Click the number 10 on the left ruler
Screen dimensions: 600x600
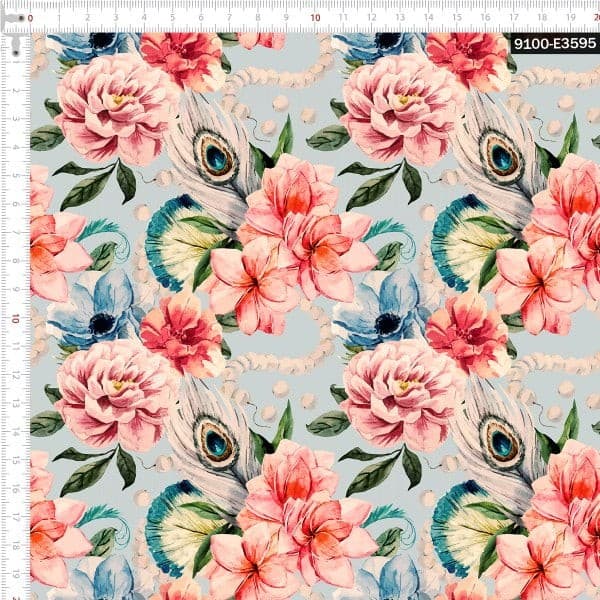(16, 318)
